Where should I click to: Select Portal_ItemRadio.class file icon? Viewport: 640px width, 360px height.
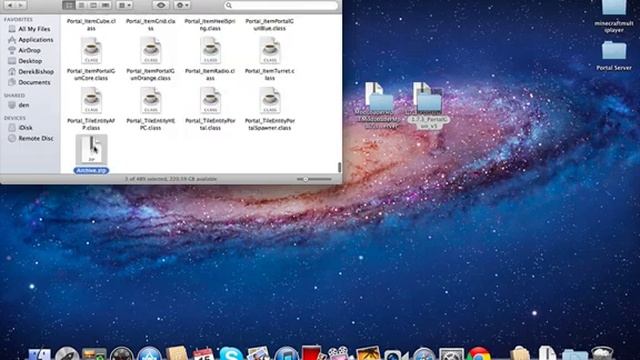(x=210, y=51)
